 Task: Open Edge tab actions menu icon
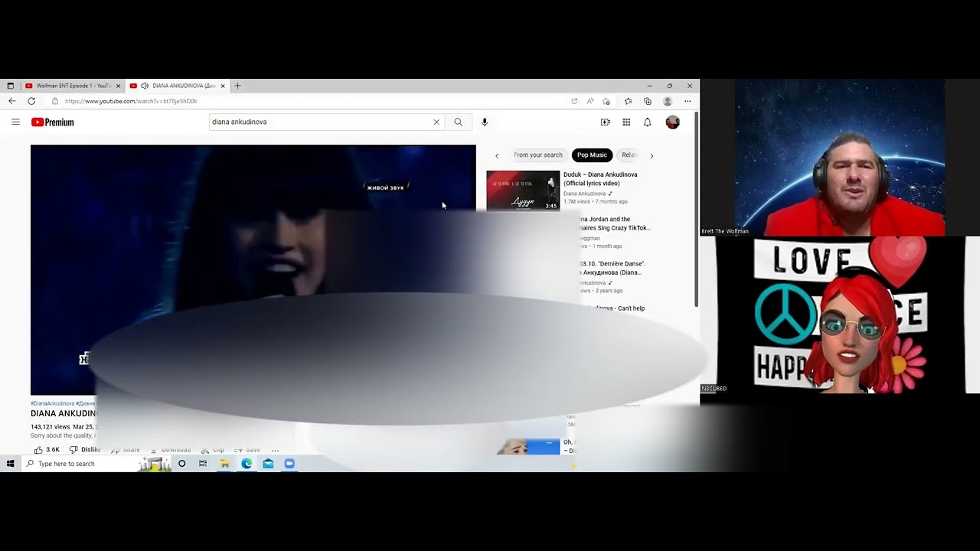tap(10, 86)
